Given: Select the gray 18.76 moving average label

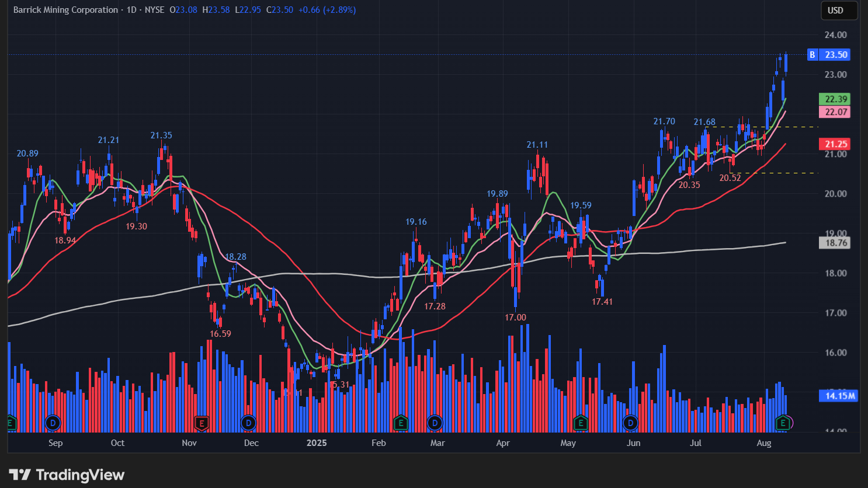Looking at the screenshot, I should tap(836, 243).
